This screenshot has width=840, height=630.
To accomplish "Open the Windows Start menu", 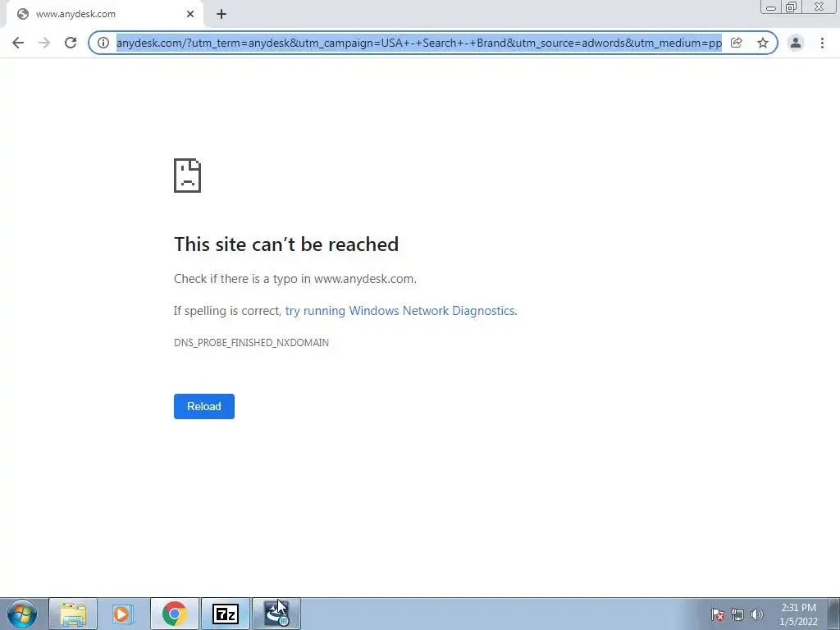I will [22, 614].
